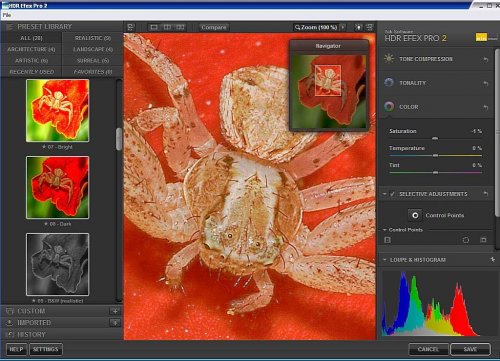Select the Artistic presets category

coord(31,61)
